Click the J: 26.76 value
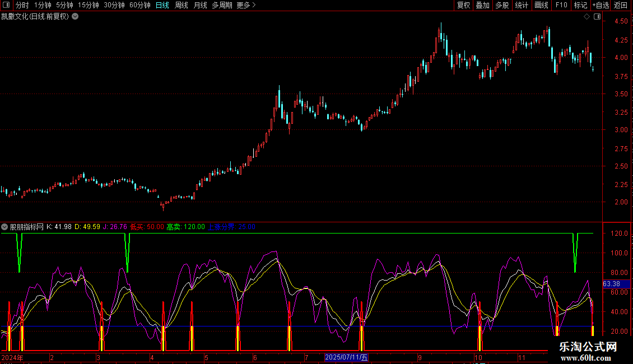Viewport: 633px width, 364px height. [x=115, y=227]
